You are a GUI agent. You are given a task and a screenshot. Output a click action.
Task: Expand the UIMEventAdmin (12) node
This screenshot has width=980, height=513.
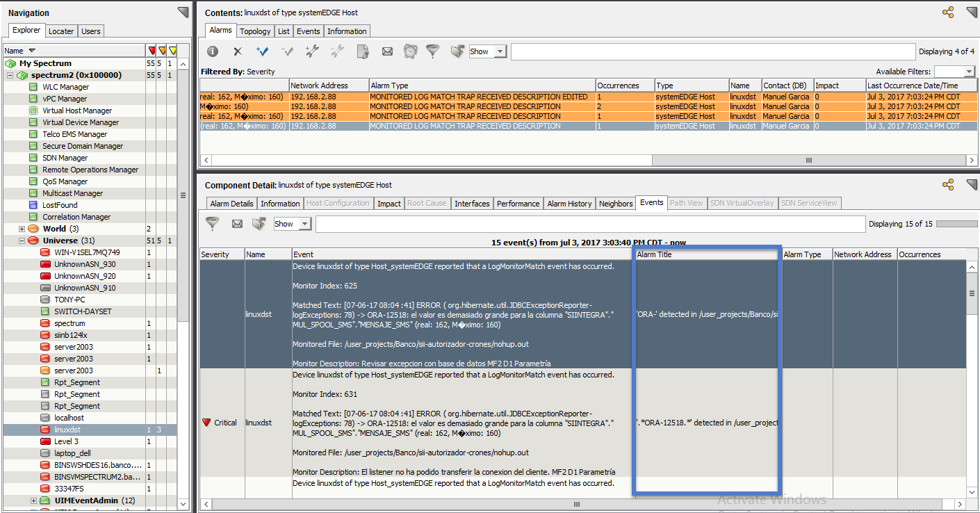point(33,500)
